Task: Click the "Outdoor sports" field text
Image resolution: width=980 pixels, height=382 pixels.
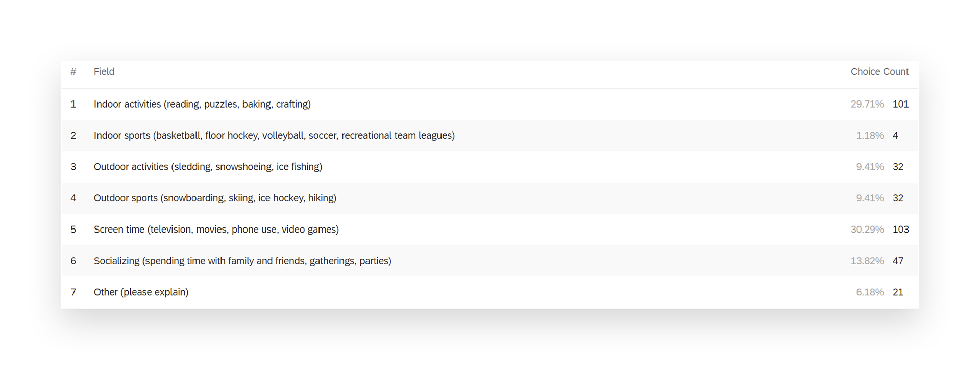Action: coord(215,198)
